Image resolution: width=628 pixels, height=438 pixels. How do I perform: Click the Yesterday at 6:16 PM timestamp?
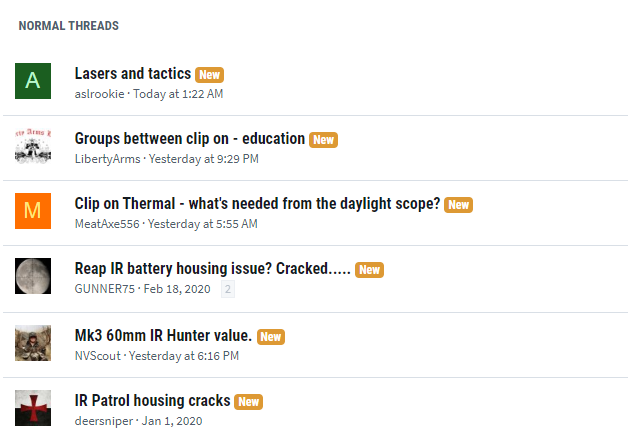(184, 356)
